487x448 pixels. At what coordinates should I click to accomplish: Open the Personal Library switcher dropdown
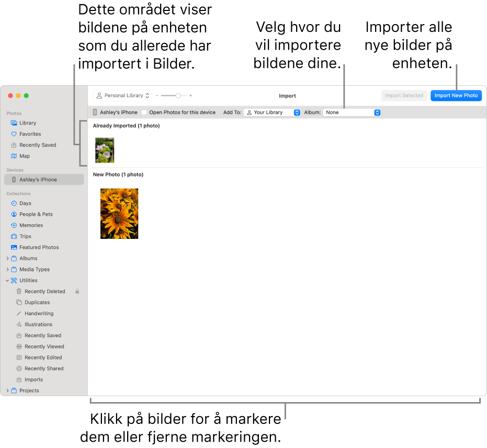tap(122, 96)
